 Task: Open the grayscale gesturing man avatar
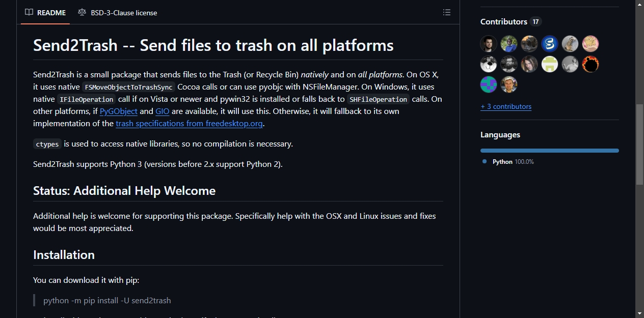(x=570, y=64)
